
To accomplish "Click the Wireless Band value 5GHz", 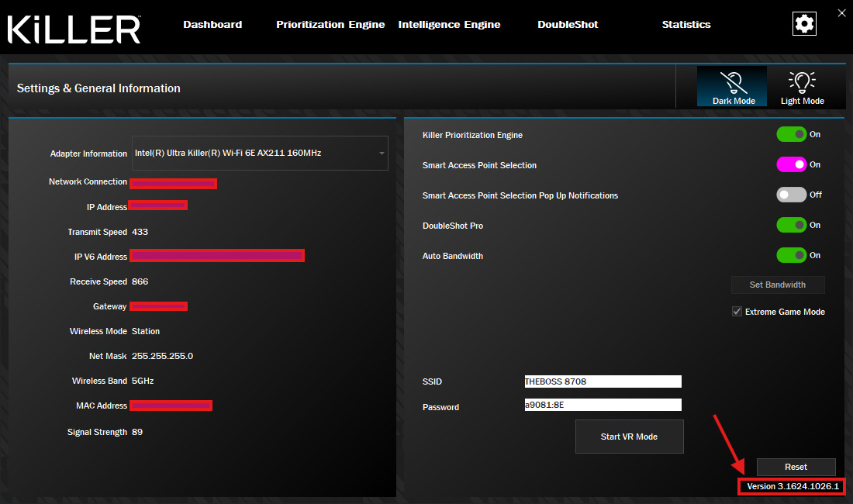I will 143,381.
